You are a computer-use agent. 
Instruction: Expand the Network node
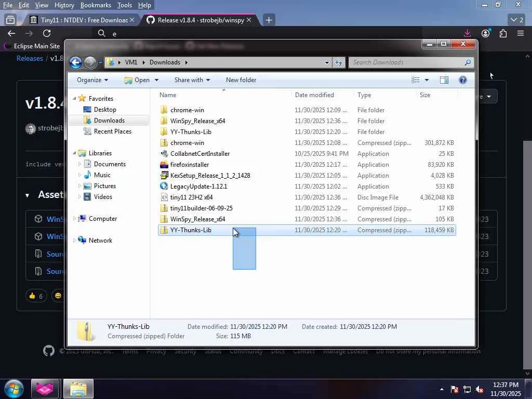click(75, 240)
